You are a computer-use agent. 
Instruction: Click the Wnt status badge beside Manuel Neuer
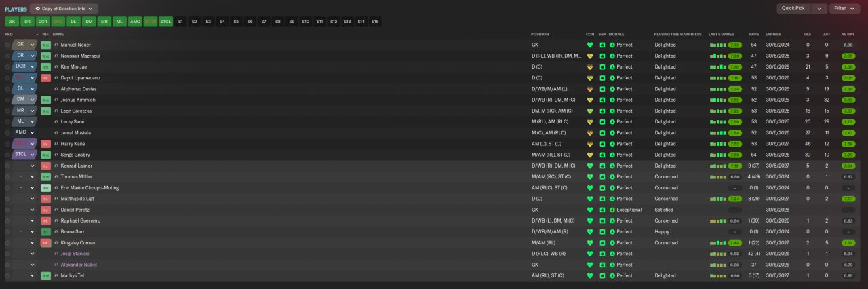coord(45,45)
